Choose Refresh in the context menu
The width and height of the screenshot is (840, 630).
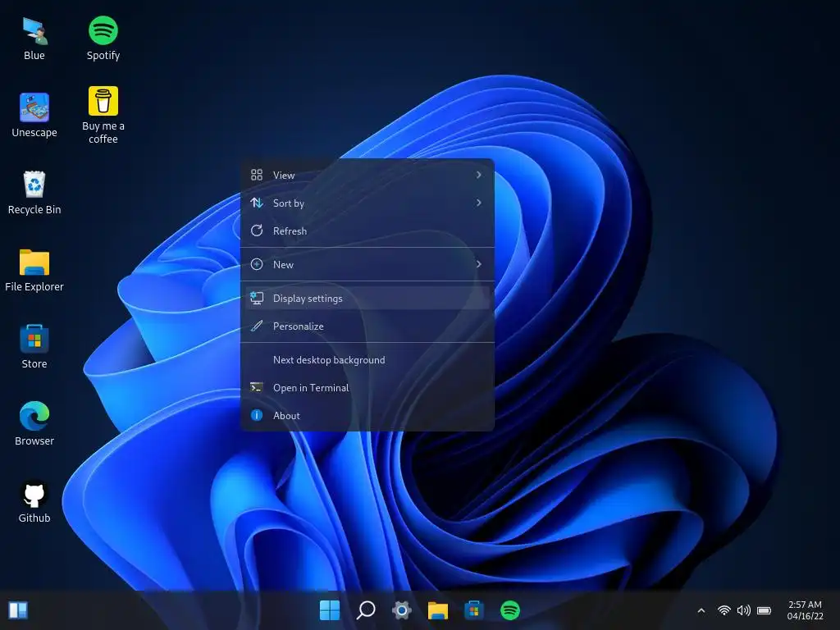pos(367,231)
